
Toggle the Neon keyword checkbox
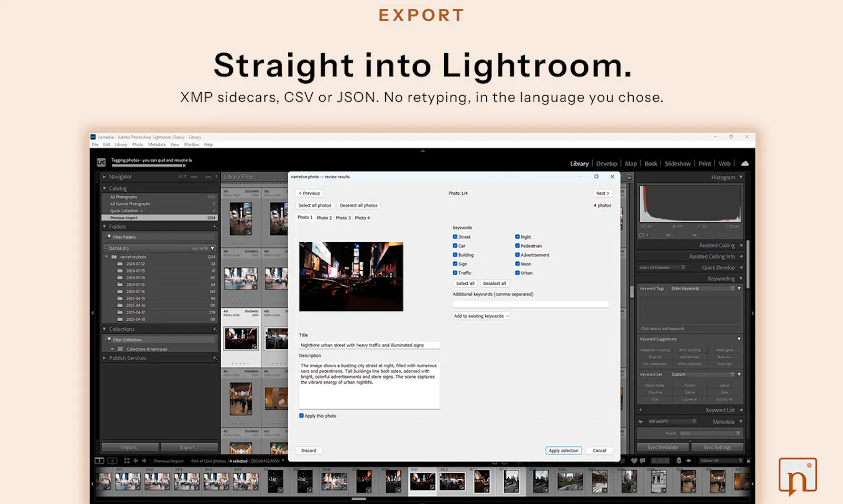tap(517, 263)
